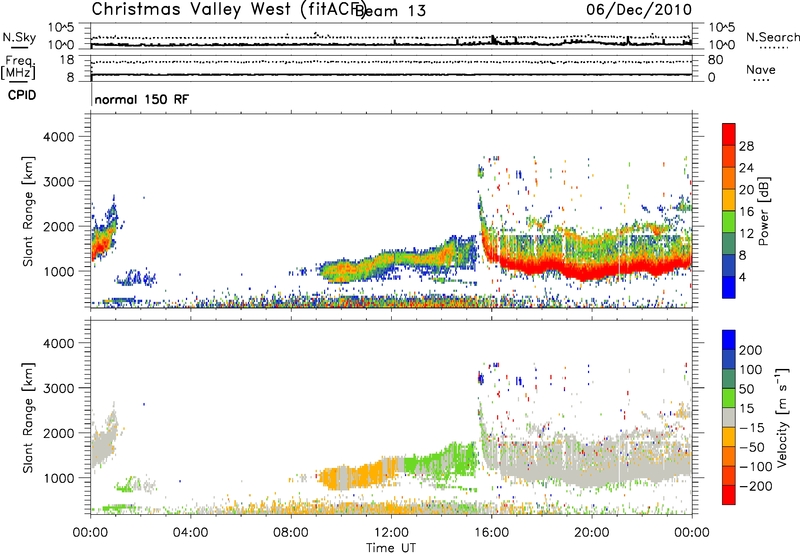The image size is (800, 554).
Task: Click the '3000' tick of the velocity panel
Action: click(x=58, y=388)
